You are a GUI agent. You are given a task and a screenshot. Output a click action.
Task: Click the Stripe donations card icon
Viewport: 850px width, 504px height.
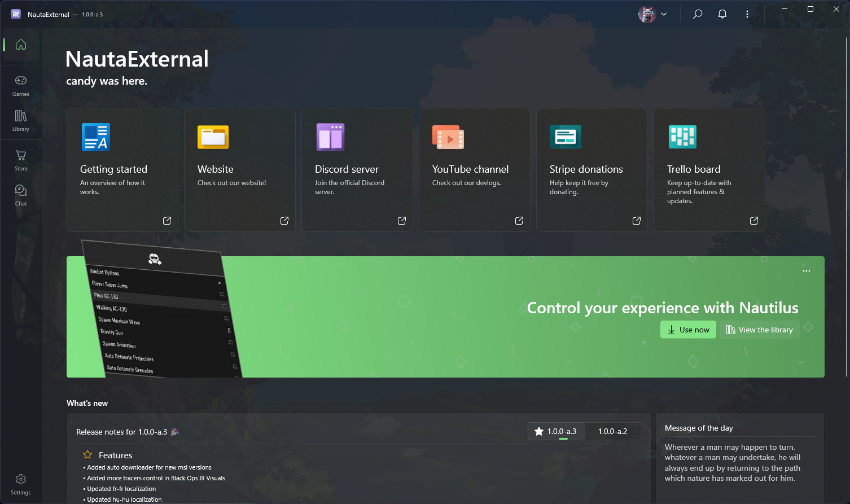click(565, 137)
